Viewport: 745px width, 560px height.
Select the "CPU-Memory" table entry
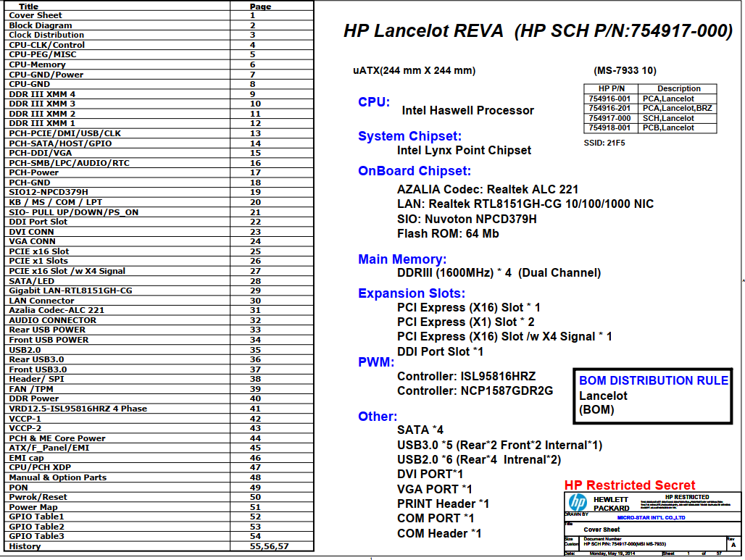click(x=37, y=64)
